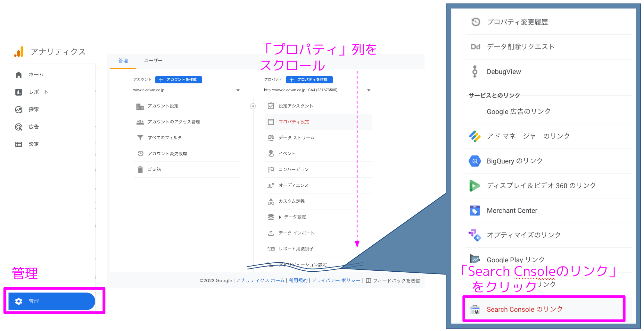The height and width of the screenshot is (331, 644).
Task: Open ディスプレイ＆ビデオ 360 のリンク icon
Action: pos(475,186)
